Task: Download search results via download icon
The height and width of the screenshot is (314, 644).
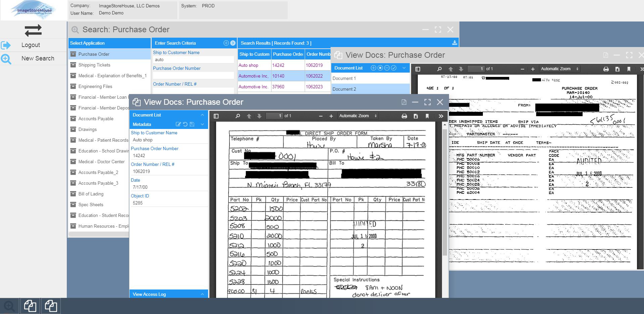Action: point(454,43)
